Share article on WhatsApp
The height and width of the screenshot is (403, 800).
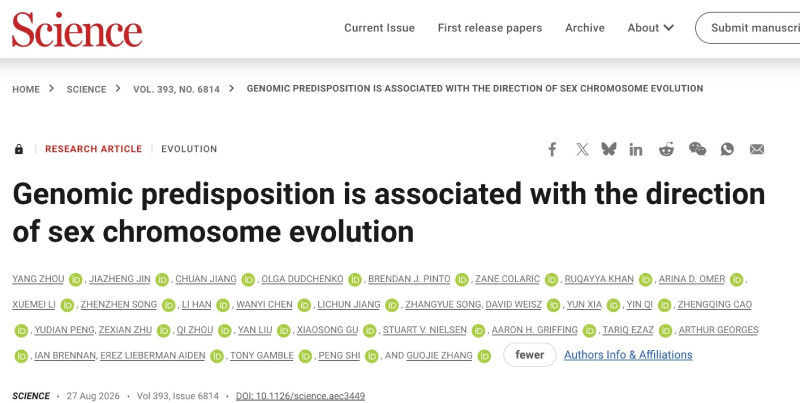pyautogui.click(x=727, y=149)
